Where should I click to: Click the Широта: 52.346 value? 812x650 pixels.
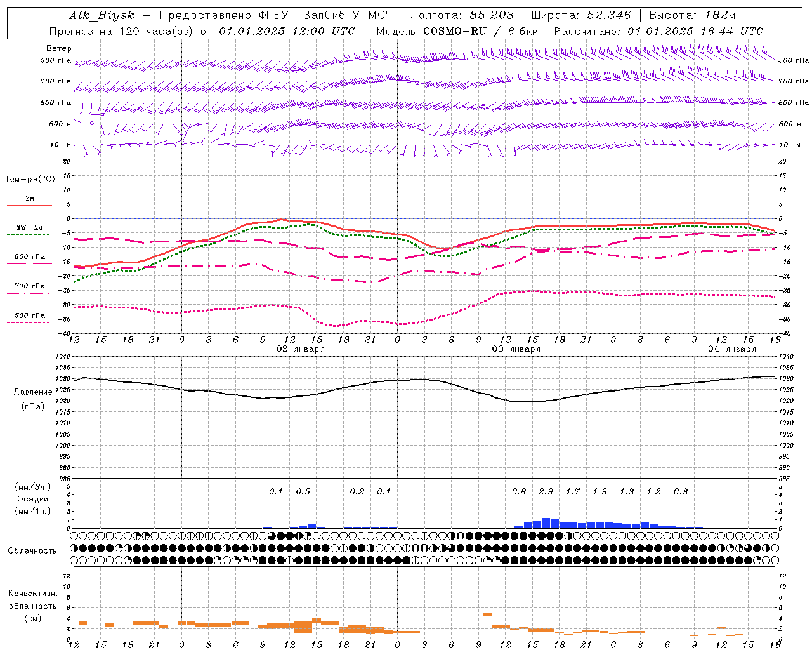click(581, 15)
